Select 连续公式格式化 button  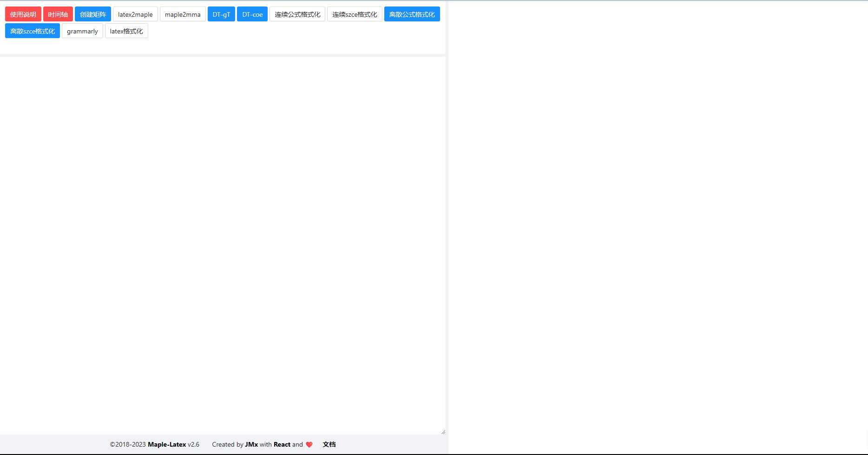pos(297,14)
